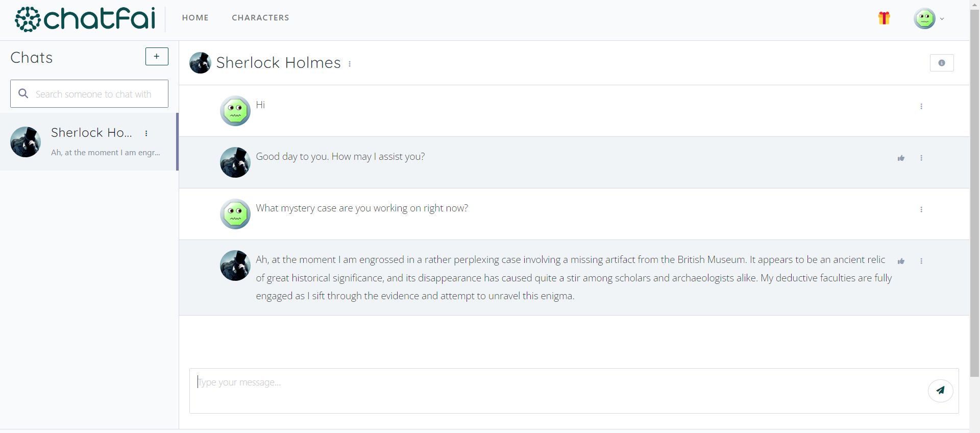Open the Sherlock chat options in sidebar
This screenshot has height=433, width=980.
click(x=146, y=133)
